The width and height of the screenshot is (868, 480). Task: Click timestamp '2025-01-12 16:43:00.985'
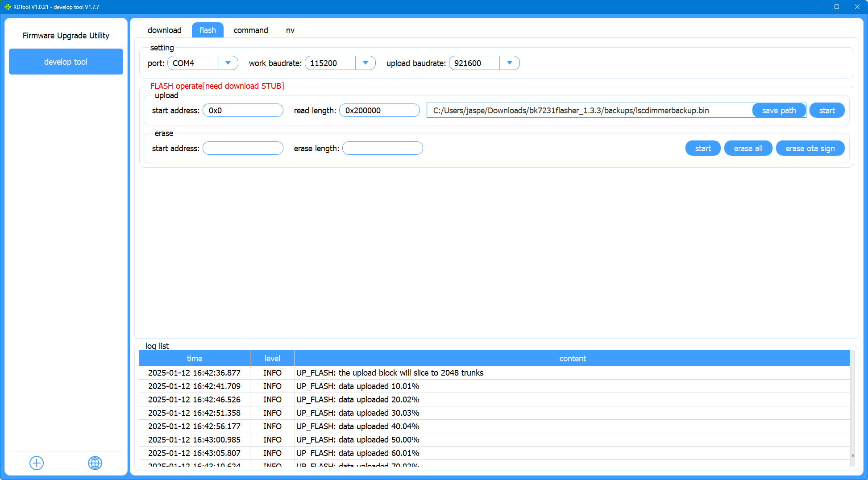point(194,439)
